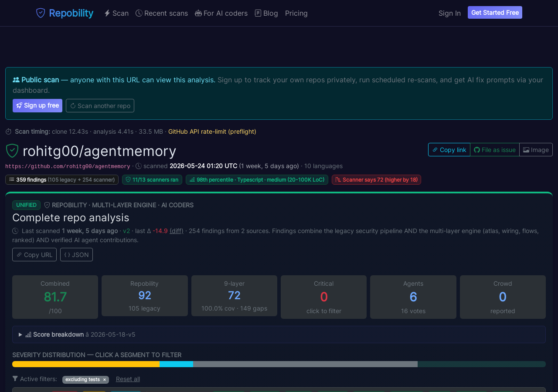The height and width of the screenshot is (392, 558).
Task: Open Recent scans in navbar
Action: [x=162, y=13]
